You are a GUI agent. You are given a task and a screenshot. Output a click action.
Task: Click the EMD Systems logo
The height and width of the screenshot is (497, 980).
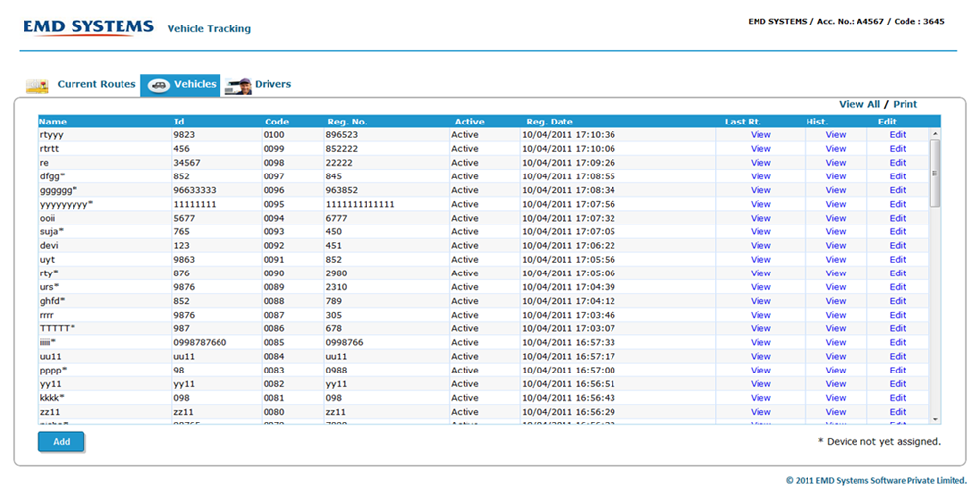88,27
